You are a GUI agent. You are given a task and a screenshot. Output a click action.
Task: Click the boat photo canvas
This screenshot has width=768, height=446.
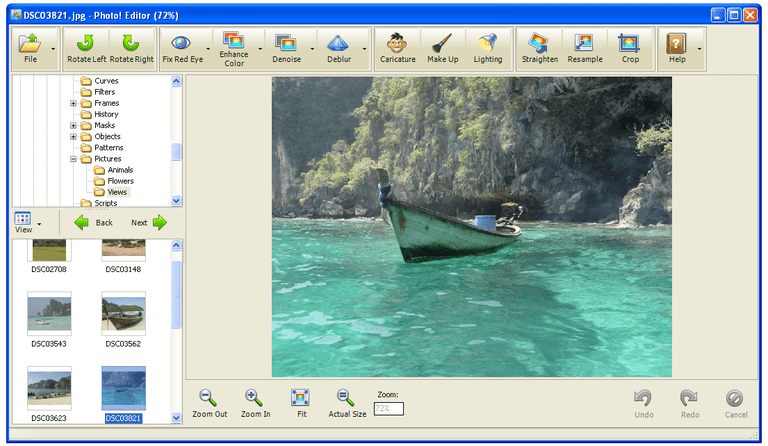472,227
